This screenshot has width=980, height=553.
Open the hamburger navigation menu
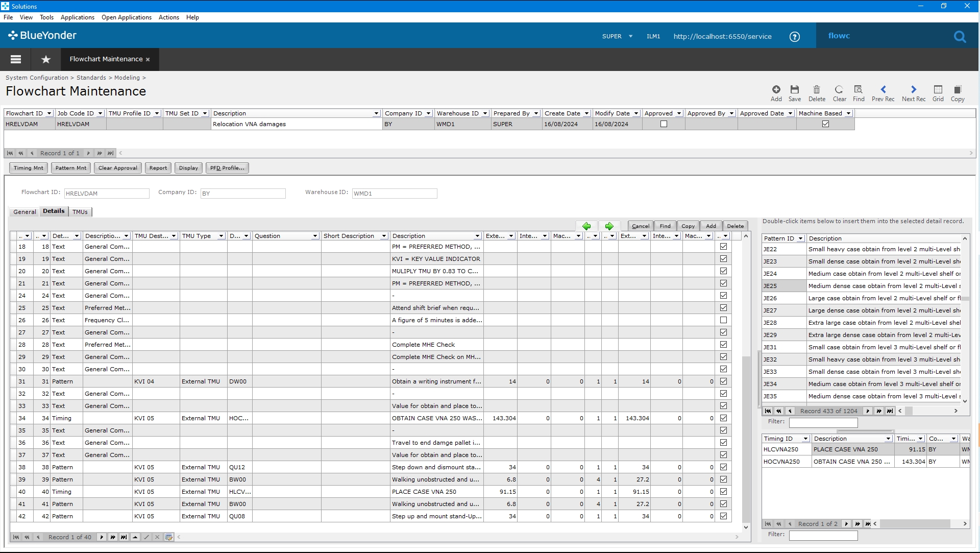16,59
